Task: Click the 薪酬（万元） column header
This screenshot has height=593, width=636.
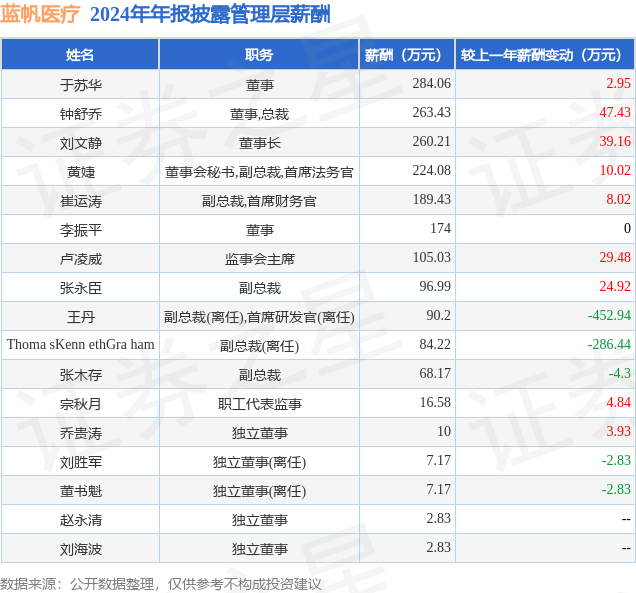Action: 407,54
